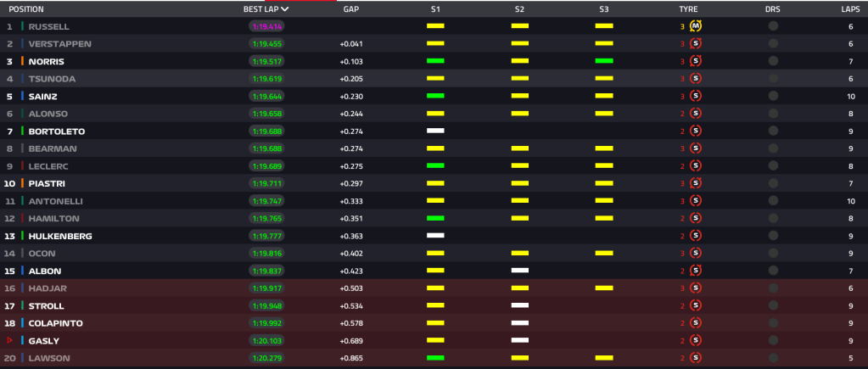This screenshot has height=369, width=868.
Task: Click Sainz's lap count of 10
Action: point(851,96)
